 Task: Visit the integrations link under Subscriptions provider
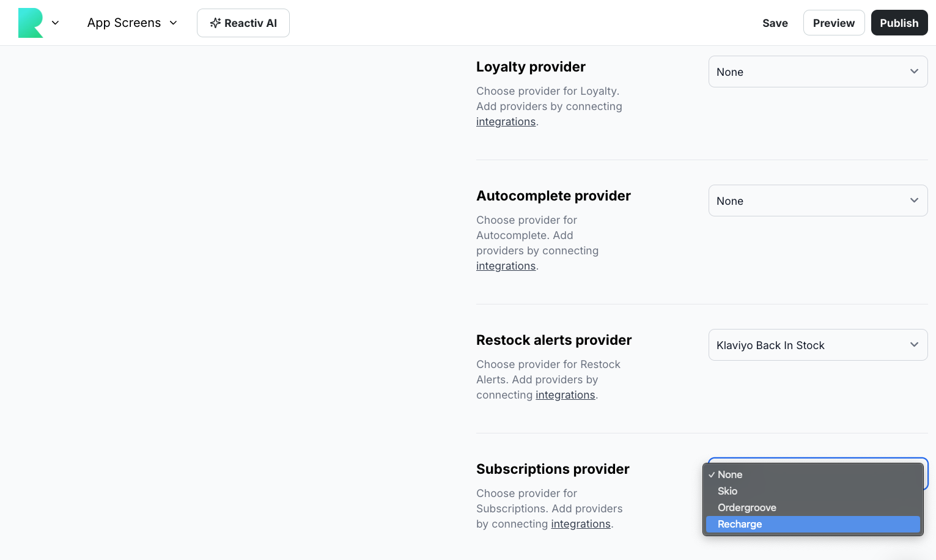tap(580, 524)
